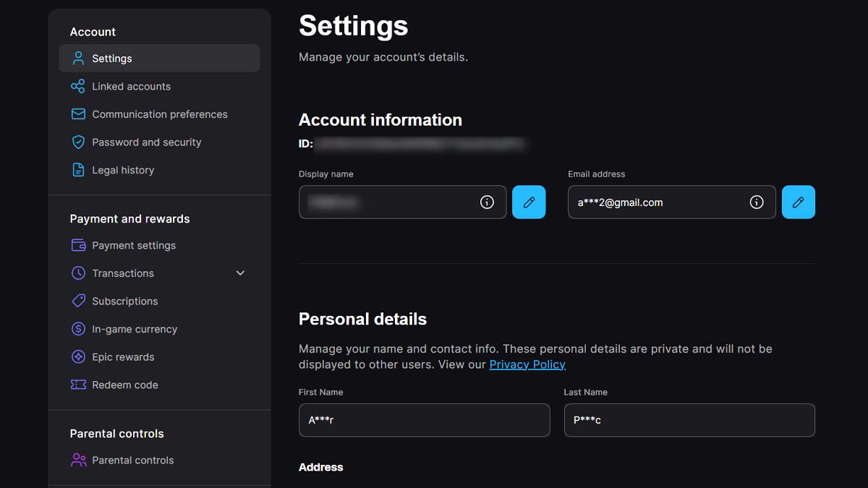
Task: Click the Legal history document icon
Action: pos(78,170)
